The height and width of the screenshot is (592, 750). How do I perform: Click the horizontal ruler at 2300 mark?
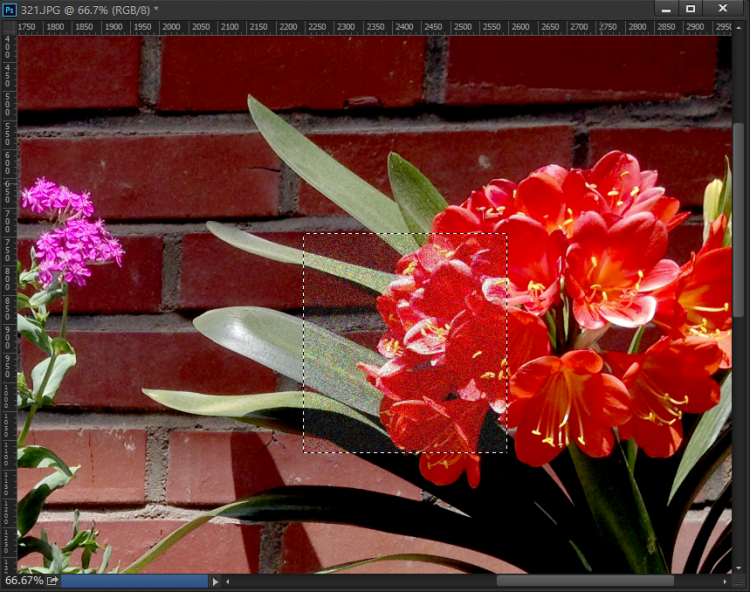(347, 27)
